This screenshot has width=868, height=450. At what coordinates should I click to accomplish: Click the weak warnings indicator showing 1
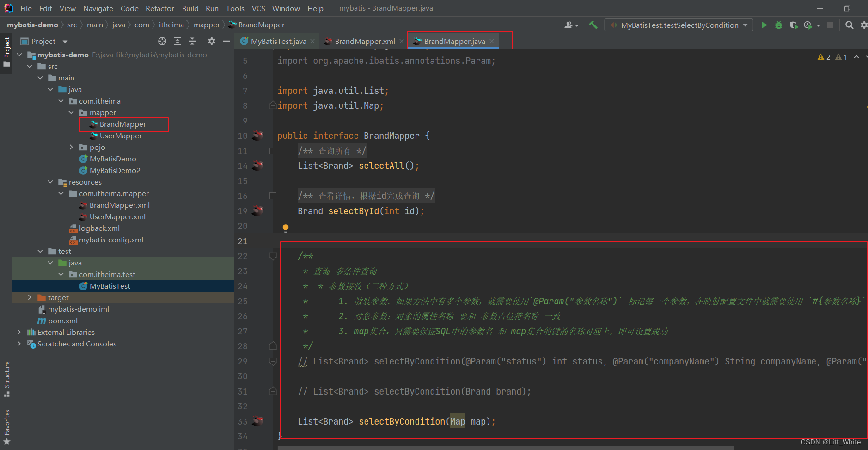click(842, 57)
